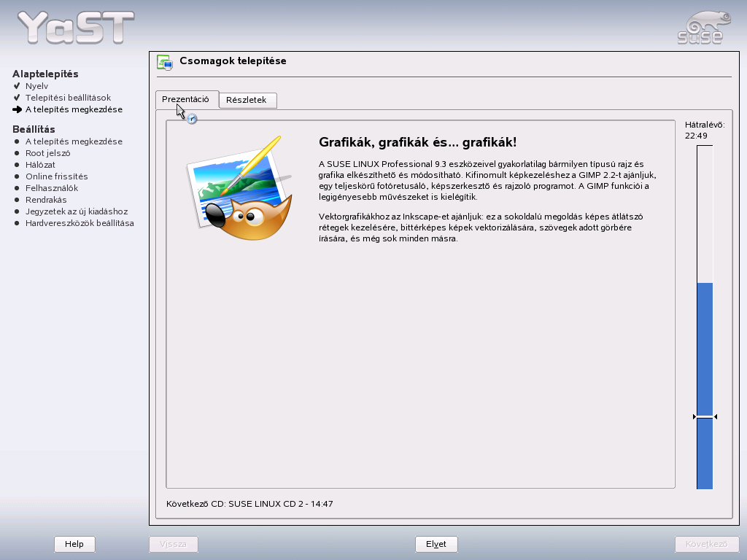The image size is (747, 560).
Task: Click the A telepítés megkezdése step under Alaptelepítés
Action: tap(74, 109)
